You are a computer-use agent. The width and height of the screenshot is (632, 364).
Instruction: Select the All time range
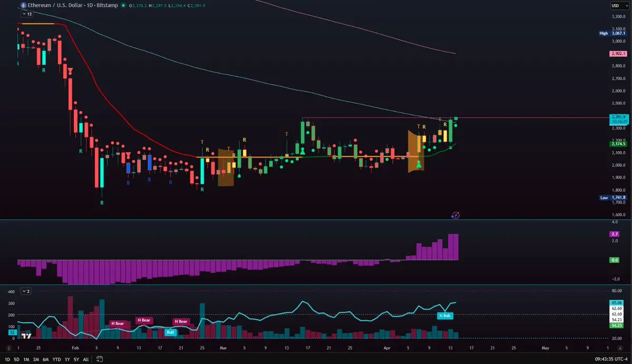click(x=85, y=359)
